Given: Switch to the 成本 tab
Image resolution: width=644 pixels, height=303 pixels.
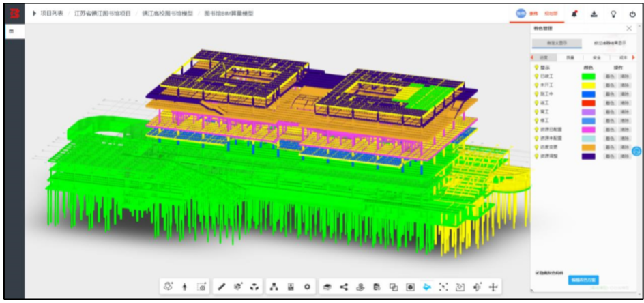Looking at the screenshot, I should coord(621,58).
